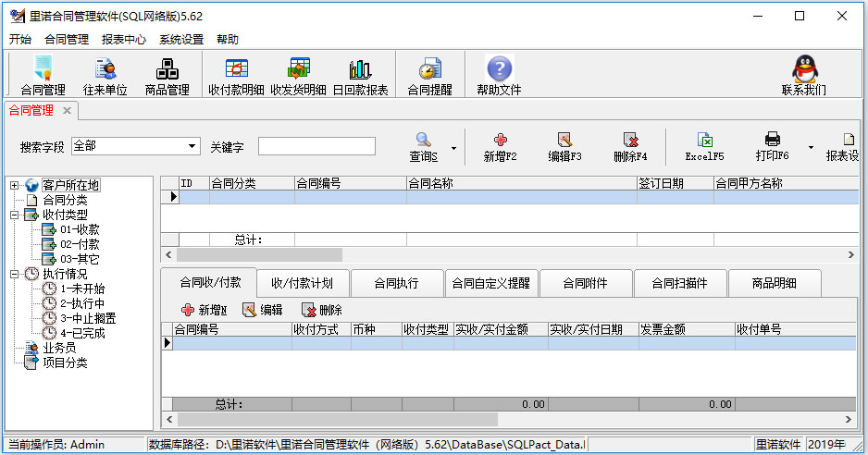Switch to 合同扫描件 tab
The width and height of the screenshot is (868, 455).
(x=680, y=283)
